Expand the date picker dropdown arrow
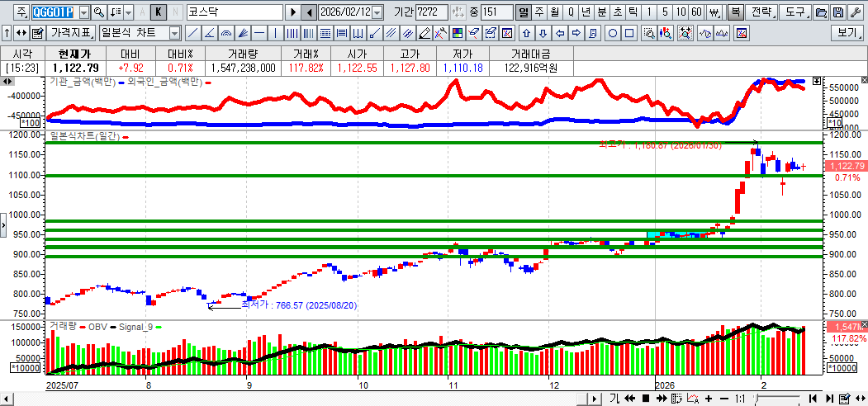 [377, 12]
